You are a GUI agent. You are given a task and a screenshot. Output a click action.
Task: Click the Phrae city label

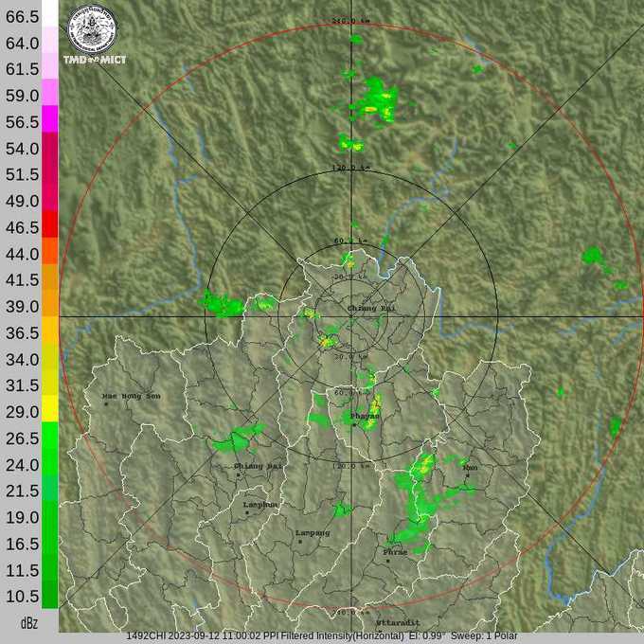click(x=394, y=551)
